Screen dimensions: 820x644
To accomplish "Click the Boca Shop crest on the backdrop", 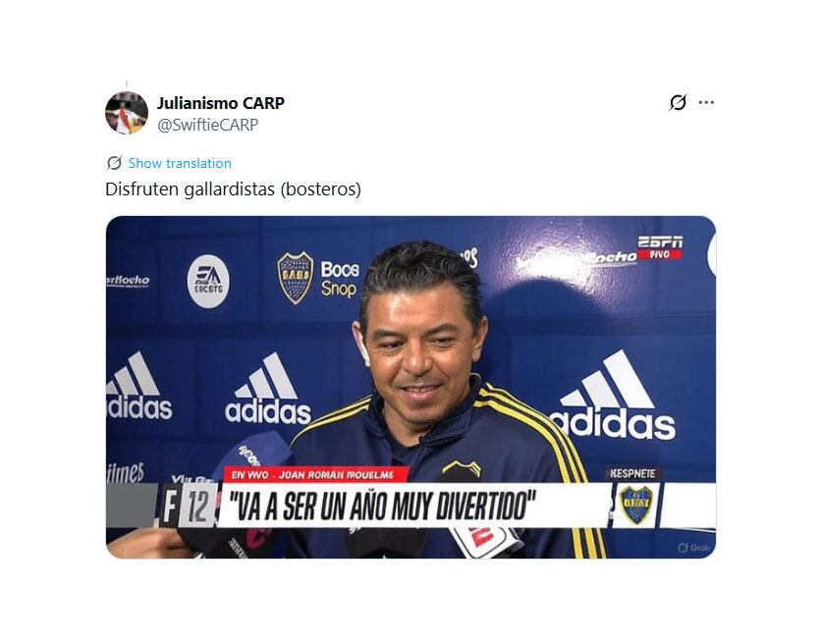I will [x=295, y=278].
